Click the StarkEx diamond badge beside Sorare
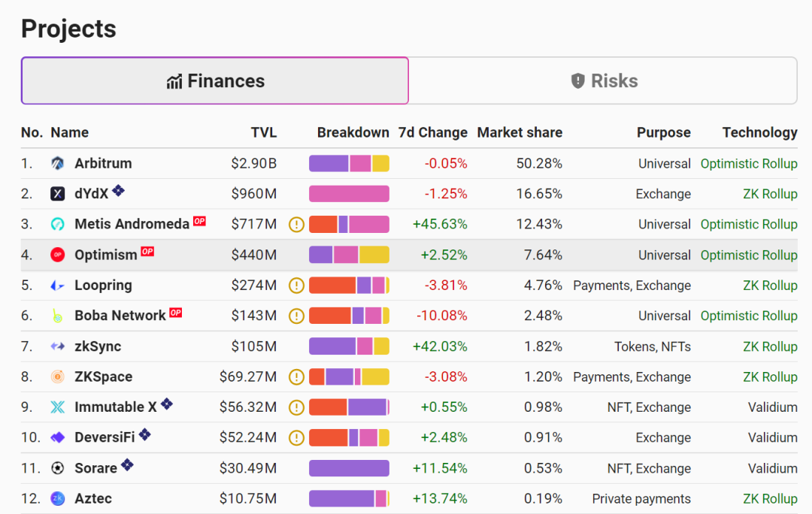This screenshot has height=514, width=812. [127, 465]
